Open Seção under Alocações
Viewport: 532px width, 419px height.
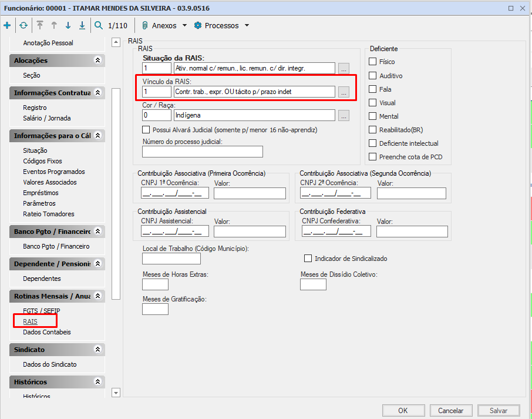click(x=32, y=75)
